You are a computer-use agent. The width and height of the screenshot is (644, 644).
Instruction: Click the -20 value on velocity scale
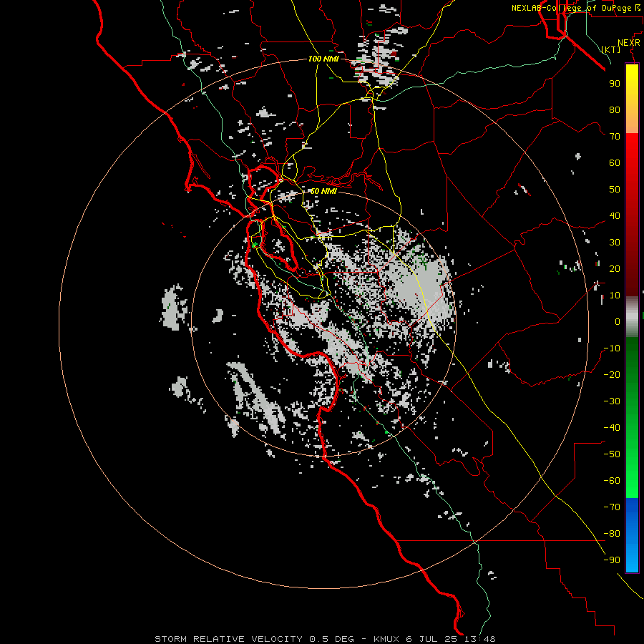[612, 374]
